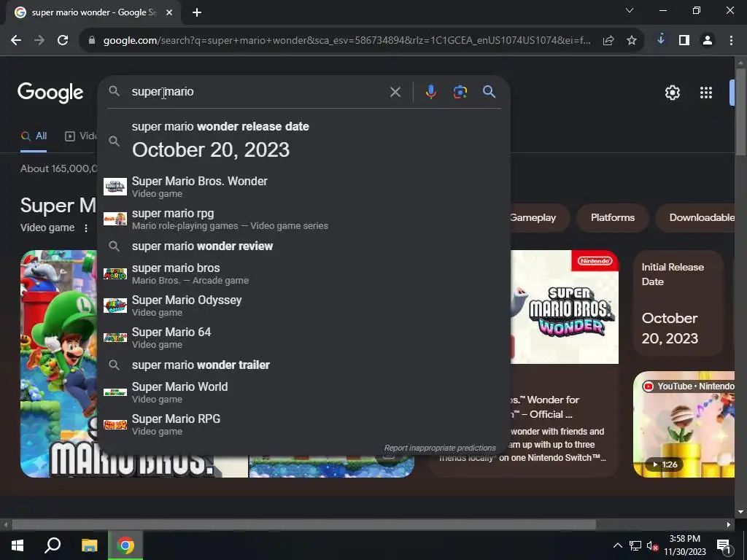
Task: Click the lock site info icon
Action: (x=92, y=41)
